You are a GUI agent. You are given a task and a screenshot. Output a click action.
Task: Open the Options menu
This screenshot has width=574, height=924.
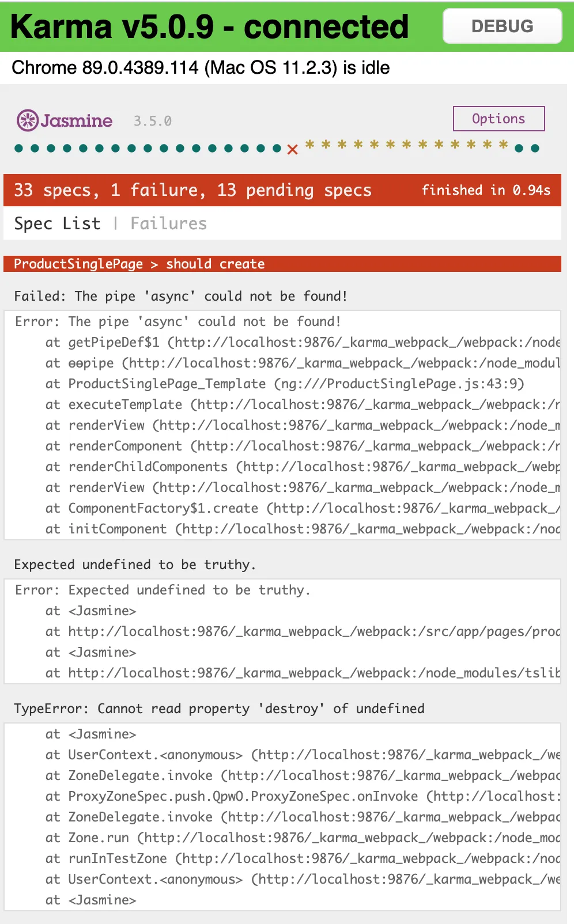click(x=499, y=119)
